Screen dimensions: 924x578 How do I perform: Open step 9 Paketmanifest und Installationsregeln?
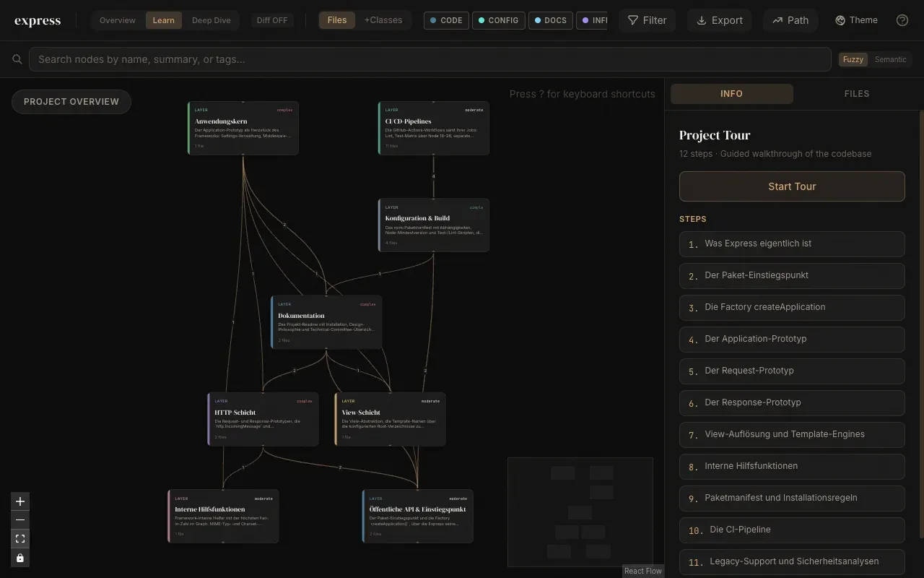click(792, 499)
